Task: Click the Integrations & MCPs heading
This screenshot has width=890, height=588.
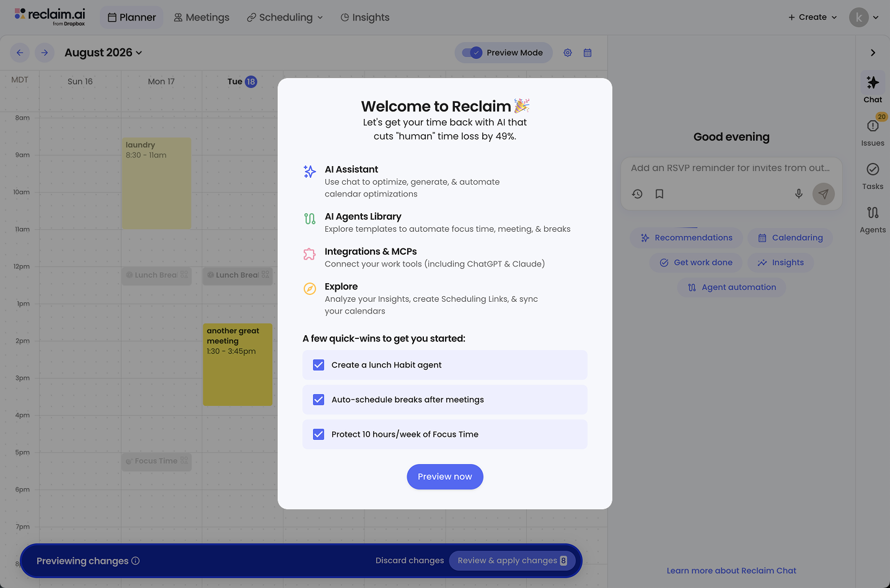Action: (x=371, y=252)
